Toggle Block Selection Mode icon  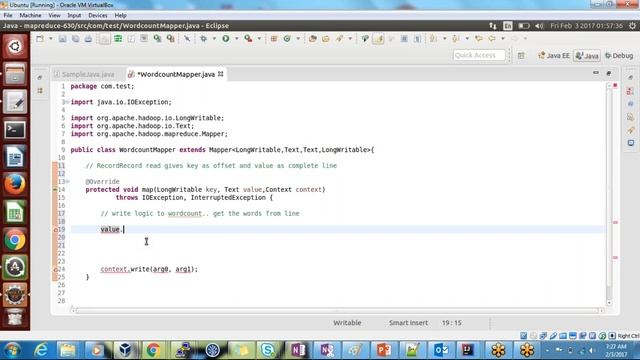404,39
